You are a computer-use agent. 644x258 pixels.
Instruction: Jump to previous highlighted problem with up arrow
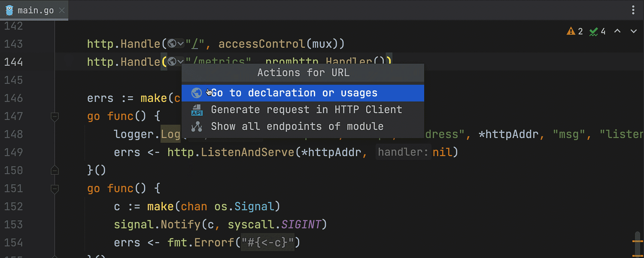pos(617,31)
